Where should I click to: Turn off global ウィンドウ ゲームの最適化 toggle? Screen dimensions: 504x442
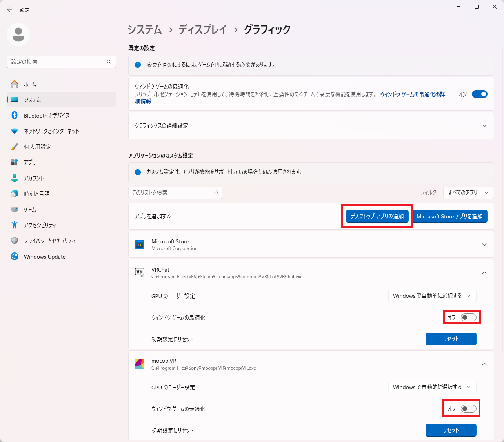click(479, 94)
